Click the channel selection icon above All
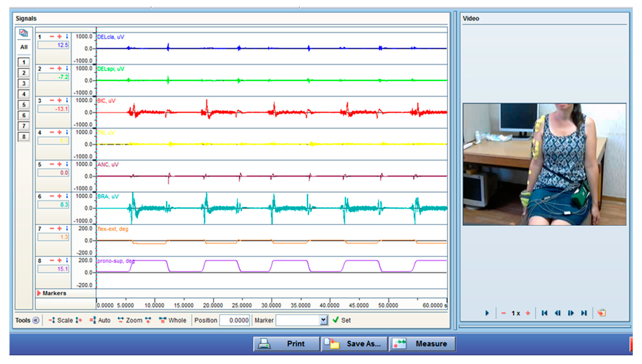The height and width of the screenshot is (364, 642). 24,33
